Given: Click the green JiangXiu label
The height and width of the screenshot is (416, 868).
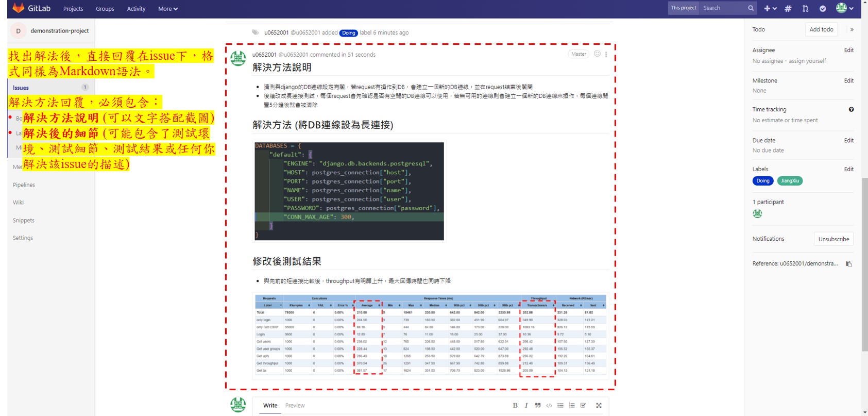Looking at the screenshot, I should (790, 181).
